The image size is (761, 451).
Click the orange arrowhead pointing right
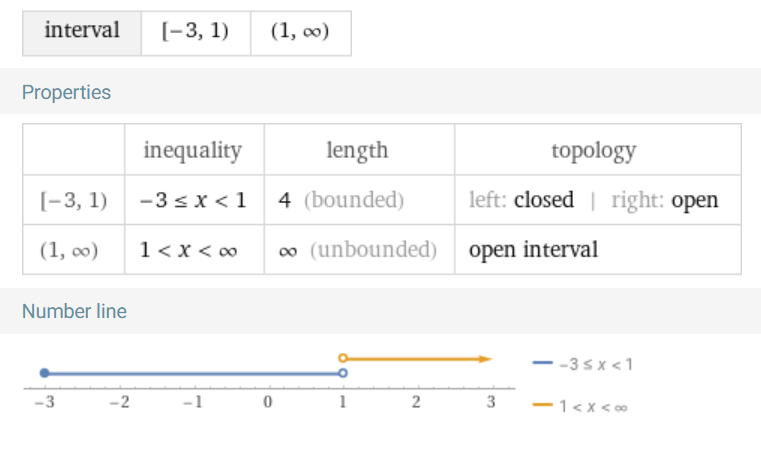(x=486, y=358)
